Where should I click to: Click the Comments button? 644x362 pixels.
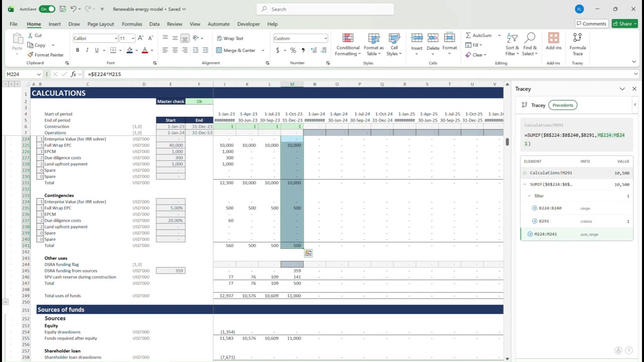[591, 24]
